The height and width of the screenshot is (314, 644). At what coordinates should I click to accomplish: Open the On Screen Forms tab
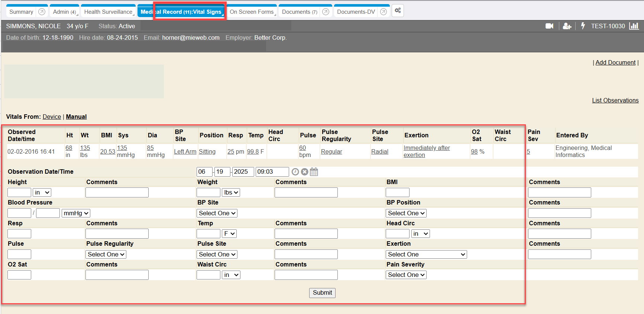(252, 12)
